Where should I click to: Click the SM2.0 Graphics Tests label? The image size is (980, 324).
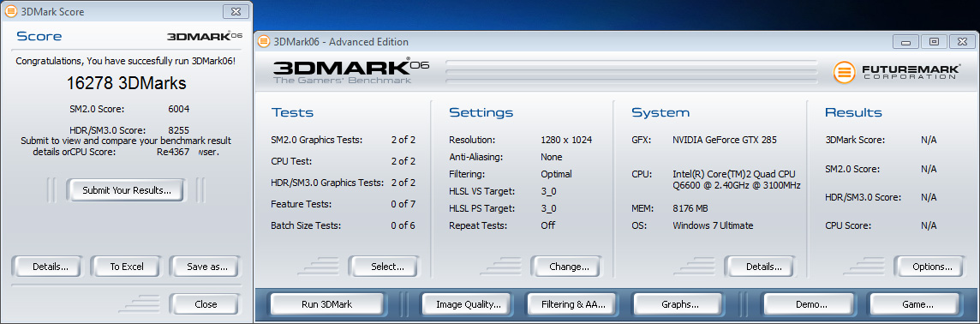[x=316, y=140]
